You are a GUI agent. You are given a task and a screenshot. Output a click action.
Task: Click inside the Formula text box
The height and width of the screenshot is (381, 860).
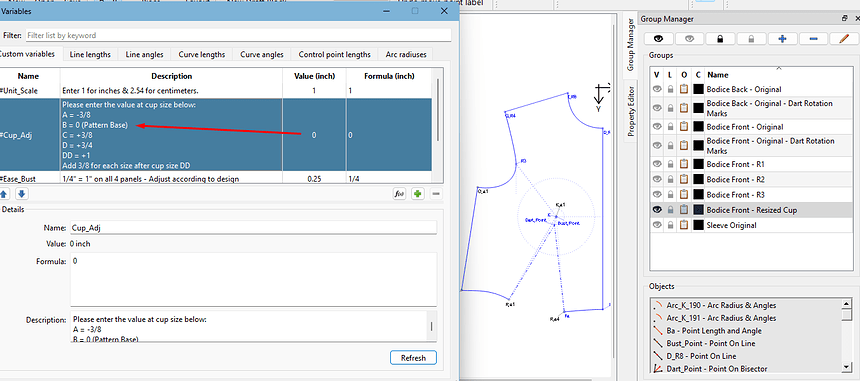[253, 280]
